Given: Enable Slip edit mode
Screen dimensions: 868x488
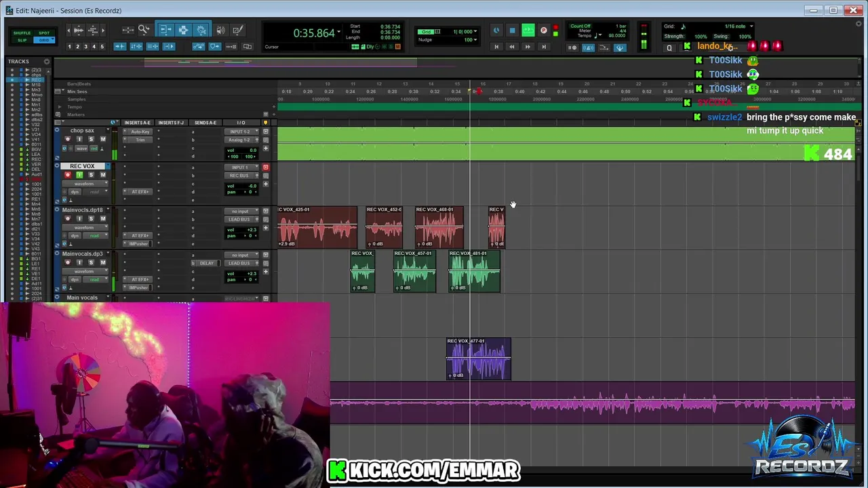Looking at the screenshot, I should coord(22,41).
